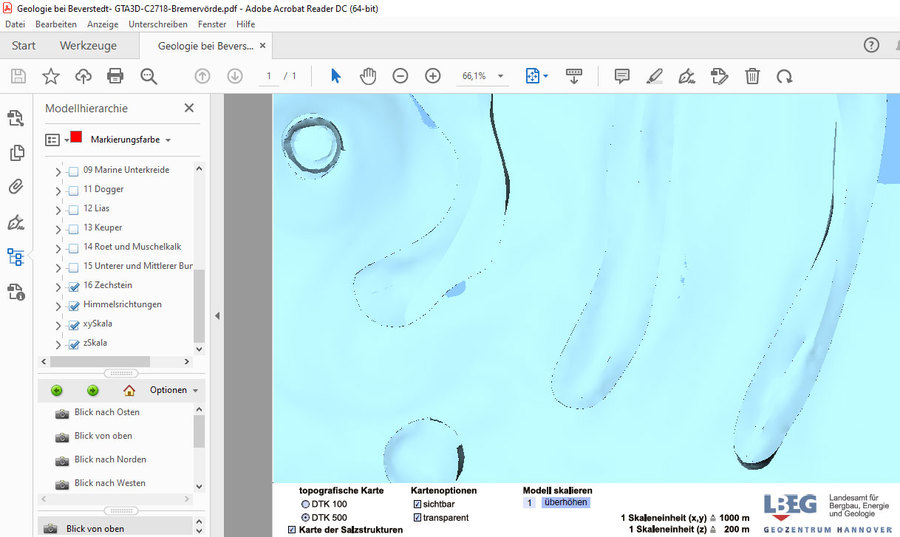
Task: Open the Anzeige menu
Action: click(x=102, y=24)
